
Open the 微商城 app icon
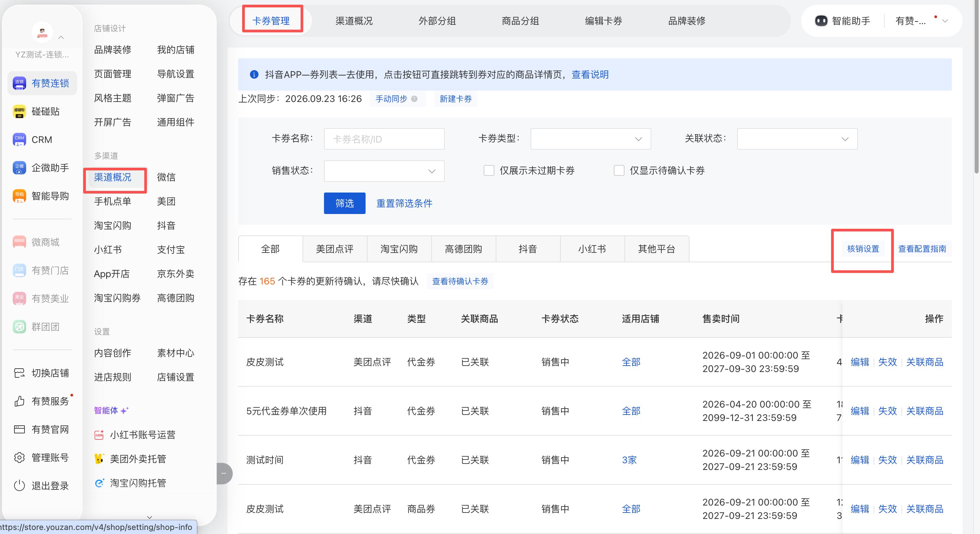pyautogui.click(x=19, y=242)
